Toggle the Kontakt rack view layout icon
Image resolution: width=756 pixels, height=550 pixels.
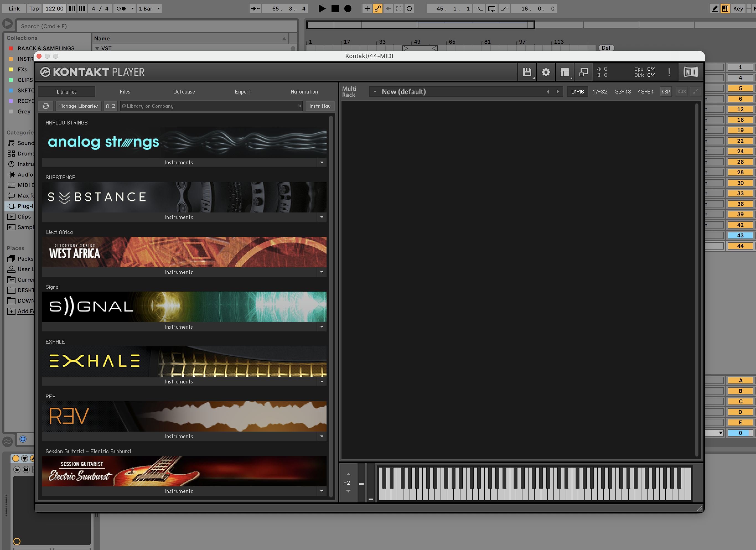(x=565, y=72)
